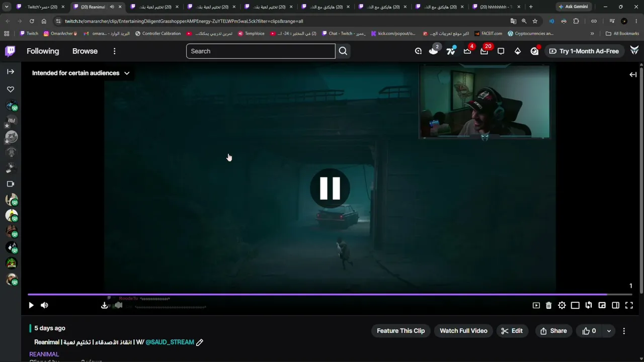Open the bag icon showing 20
The image size is (644, 362).
coord(485,51)
